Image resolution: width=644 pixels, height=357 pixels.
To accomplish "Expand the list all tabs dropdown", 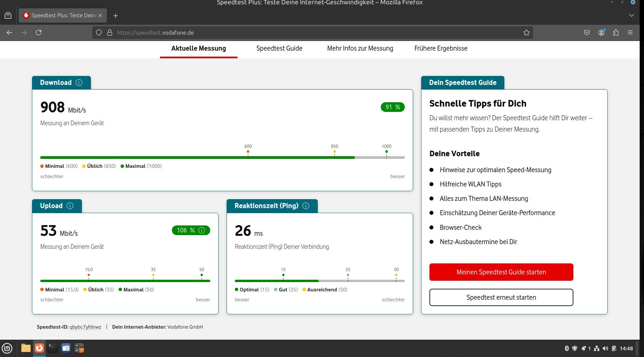I will [x=631, y=16].
